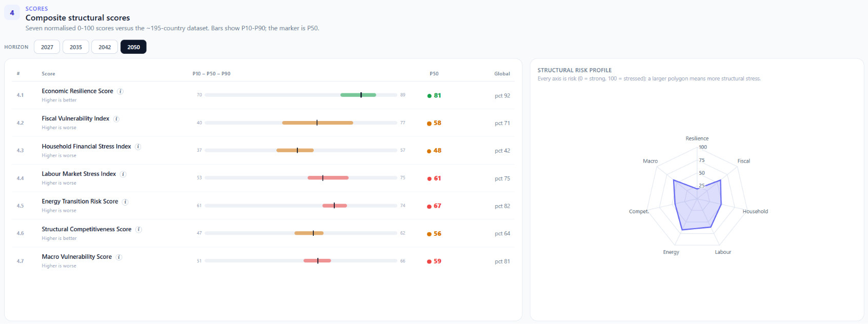868x324 pixels.
Task: Click the 100 radar scale label
Action: pos(703,147)
